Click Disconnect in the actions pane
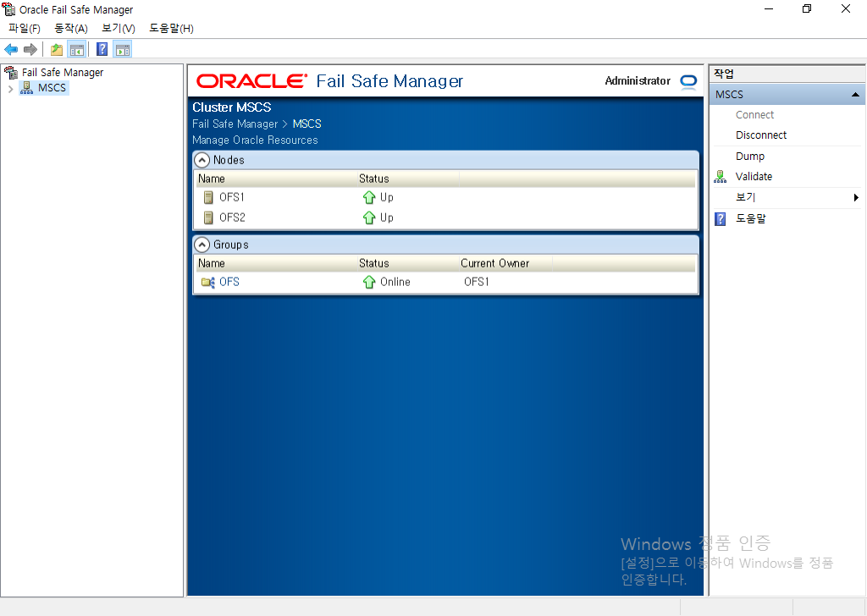Image resolution: width=867 pixels, height=616 pixels. click(x=761, y=135)
